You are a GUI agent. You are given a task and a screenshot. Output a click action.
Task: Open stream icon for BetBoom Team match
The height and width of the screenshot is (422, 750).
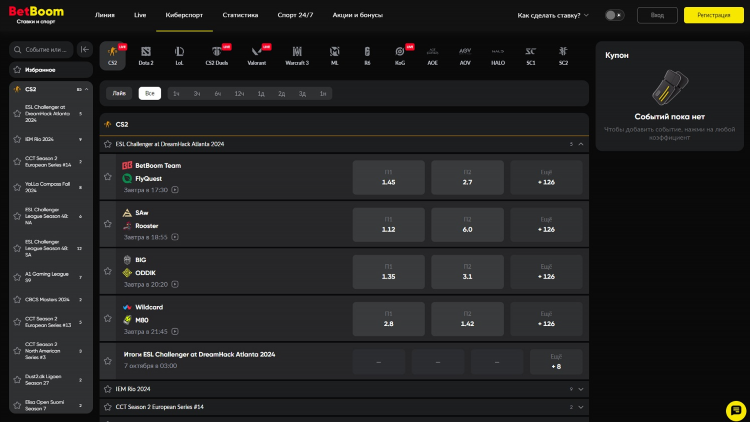175,190
